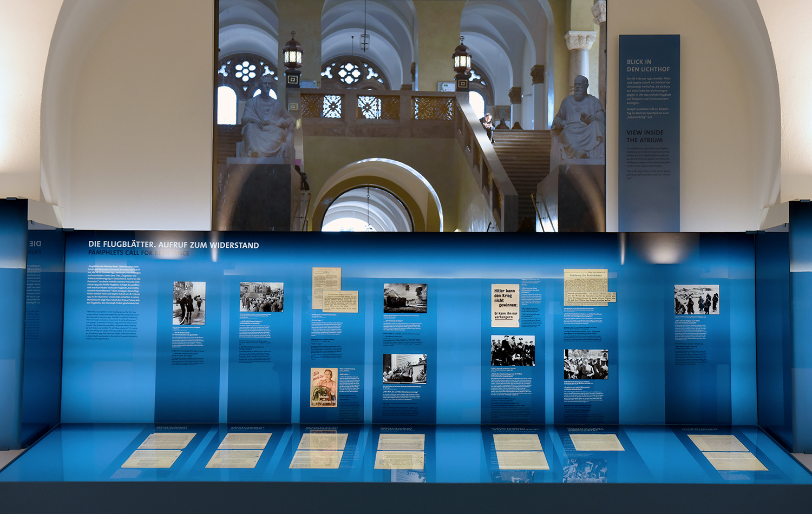Viewport: 812px width, 514px height.
Task: Click the "BLICK IN DEN LICHTHOF" panel heading
Action: click(648, 65)
